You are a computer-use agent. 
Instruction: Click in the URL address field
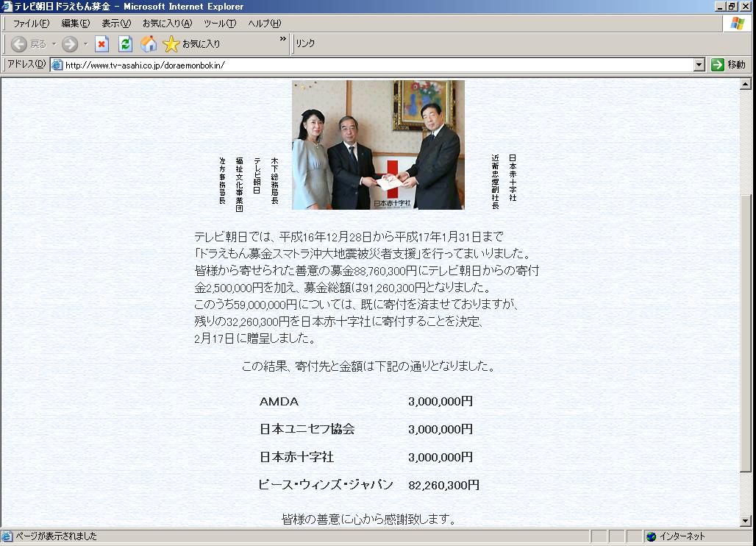click(379, 65)
